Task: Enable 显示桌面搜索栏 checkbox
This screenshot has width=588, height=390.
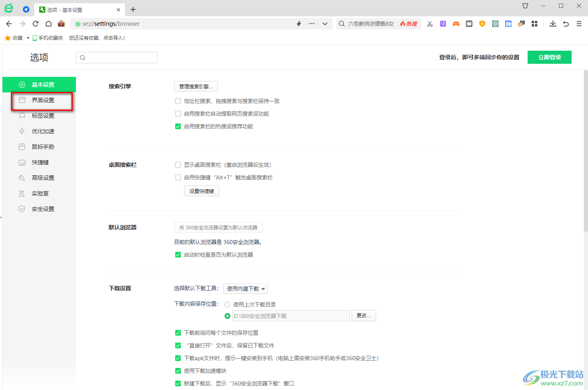Action: click(x=178, y=165)
